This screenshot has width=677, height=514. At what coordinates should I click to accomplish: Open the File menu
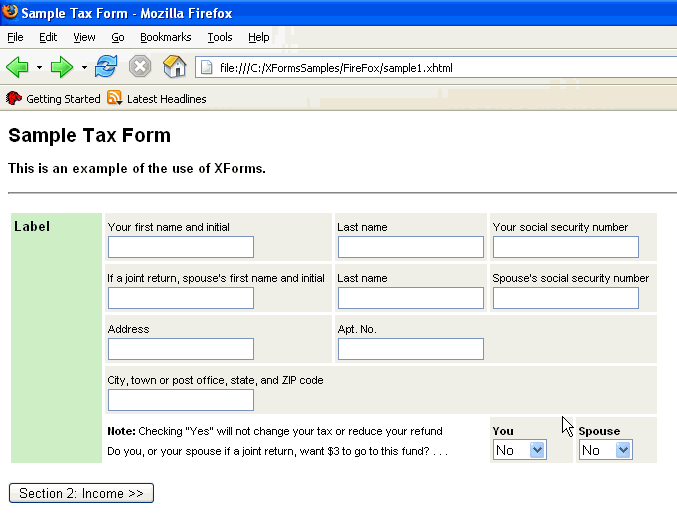pyautogui.click(x=15, y=37)
